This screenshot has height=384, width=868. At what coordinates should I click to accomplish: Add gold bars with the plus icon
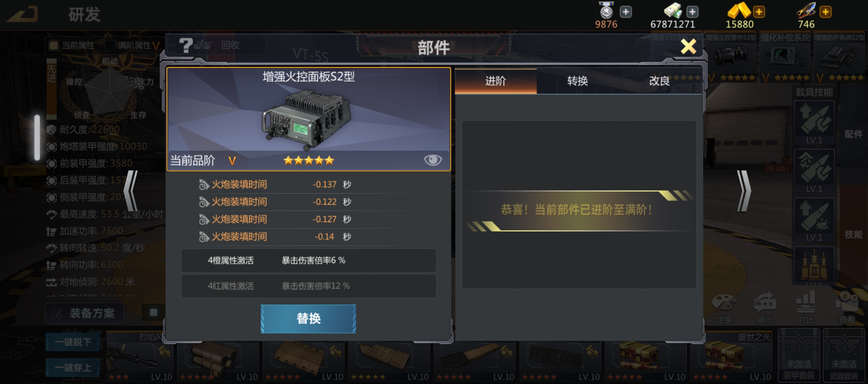pos(759,12)
